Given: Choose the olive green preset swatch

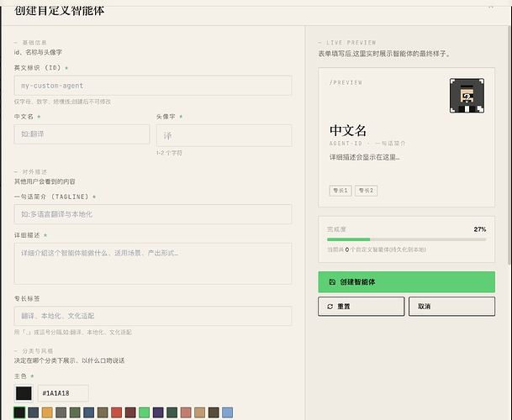Looking at the screenshot, I should tap(75, 412).
